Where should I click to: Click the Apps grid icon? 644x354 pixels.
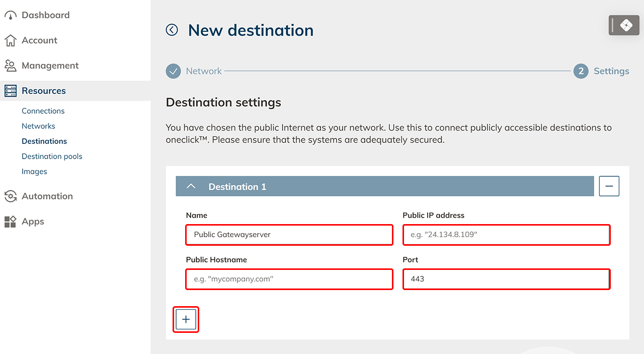tap(11, 222)
